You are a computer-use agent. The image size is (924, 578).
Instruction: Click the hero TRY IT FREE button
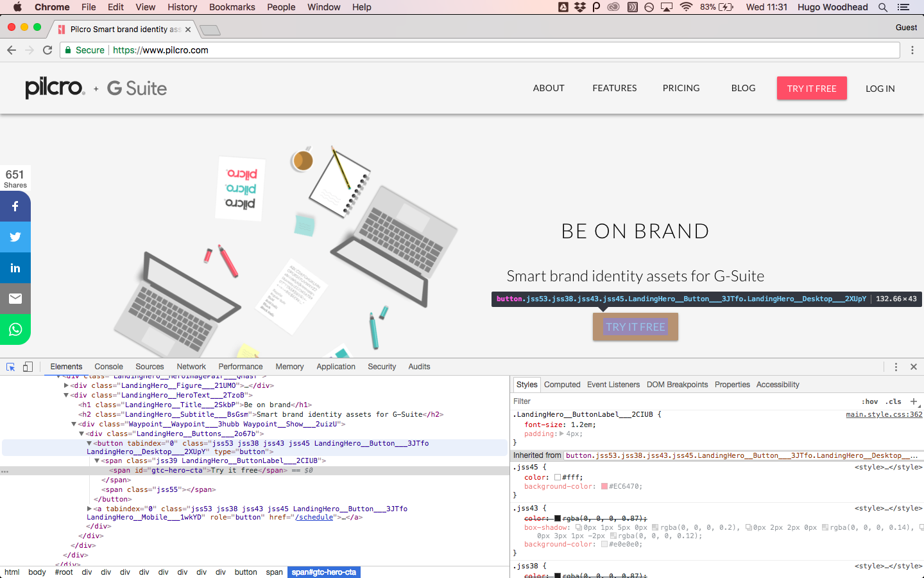coord(635,327)
